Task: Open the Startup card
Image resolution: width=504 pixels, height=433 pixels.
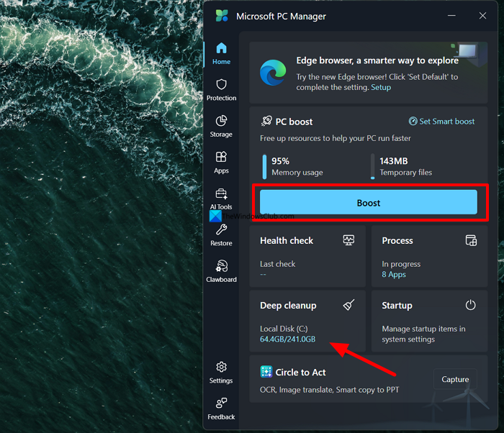Action: 429,321
